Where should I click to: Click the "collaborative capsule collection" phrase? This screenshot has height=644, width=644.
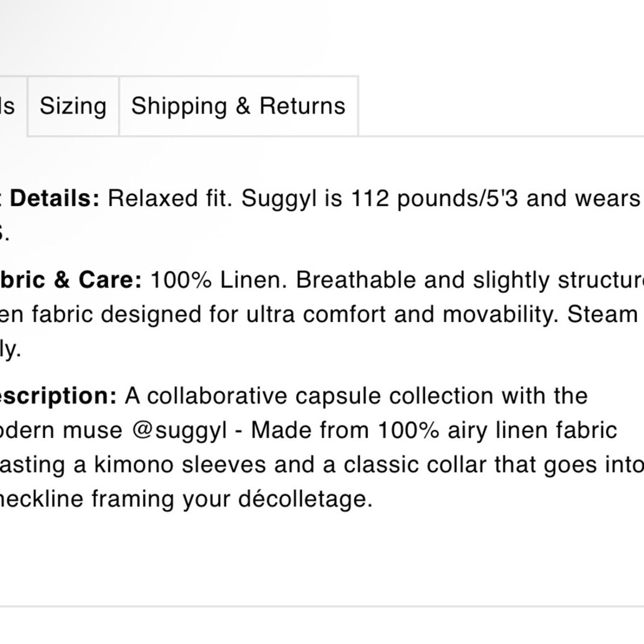320,396
